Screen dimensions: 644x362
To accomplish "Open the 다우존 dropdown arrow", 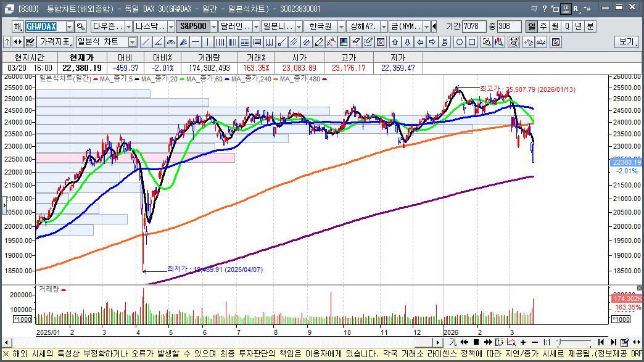I will [x=128, y=27].
